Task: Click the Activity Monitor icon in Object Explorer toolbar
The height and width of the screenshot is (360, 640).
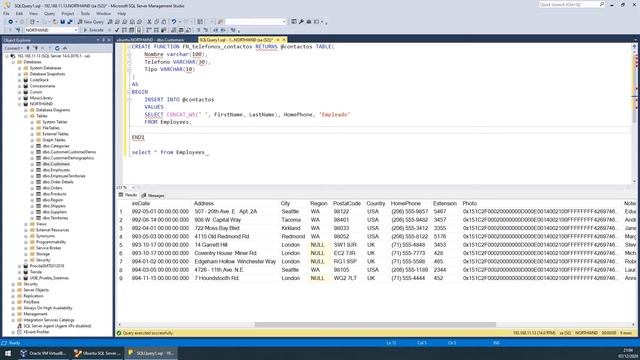Action: [64, 48]
